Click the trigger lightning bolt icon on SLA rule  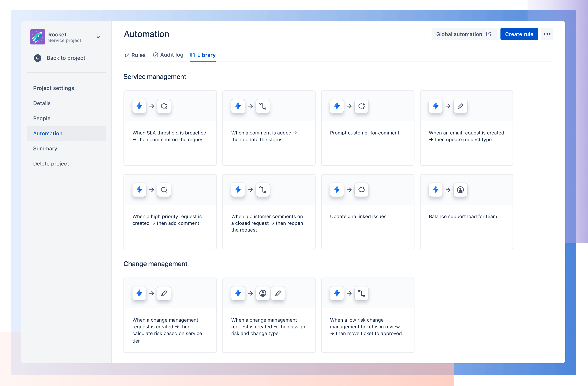click(x=139, y=106)
